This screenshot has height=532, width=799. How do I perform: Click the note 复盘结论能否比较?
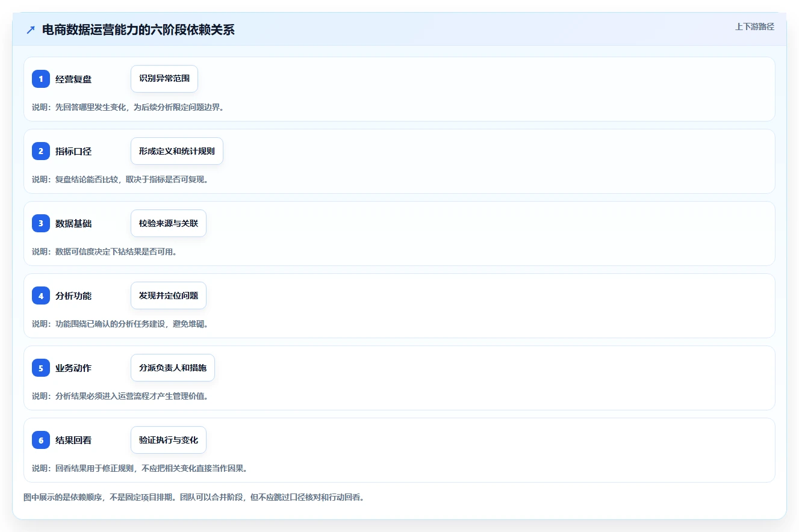(120, 179)
